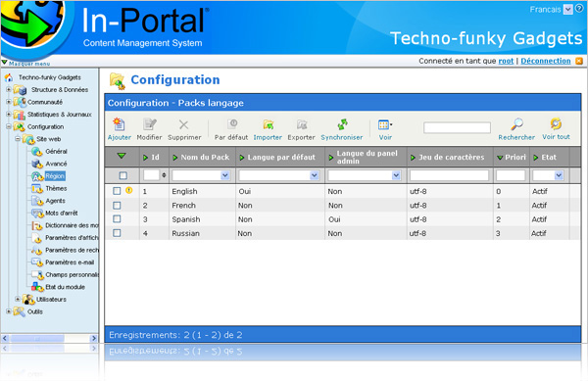Click the orange logout icon beside Déconnection
Screen dimensions: 588x381
(579, 61)
